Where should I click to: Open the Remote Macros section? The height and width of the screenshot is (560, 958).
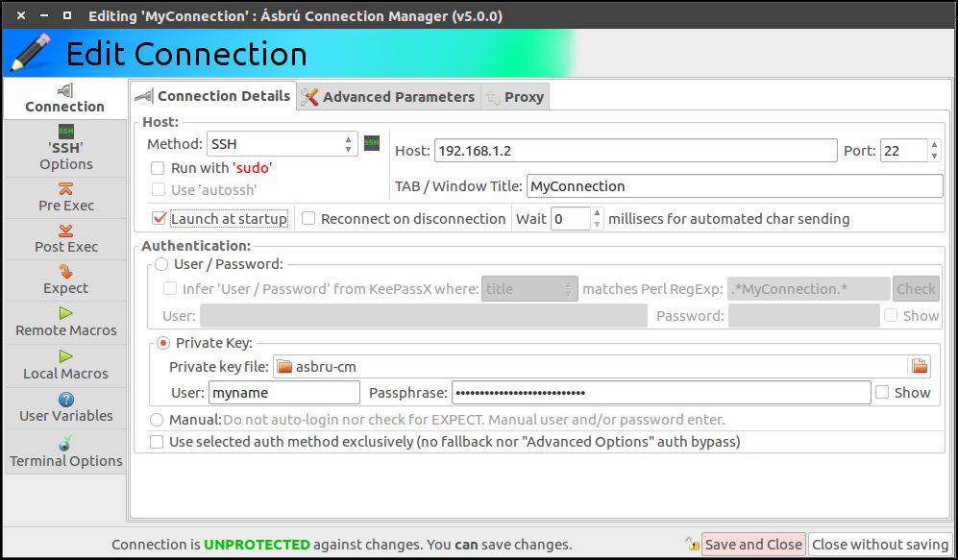[x=65, y=323]
